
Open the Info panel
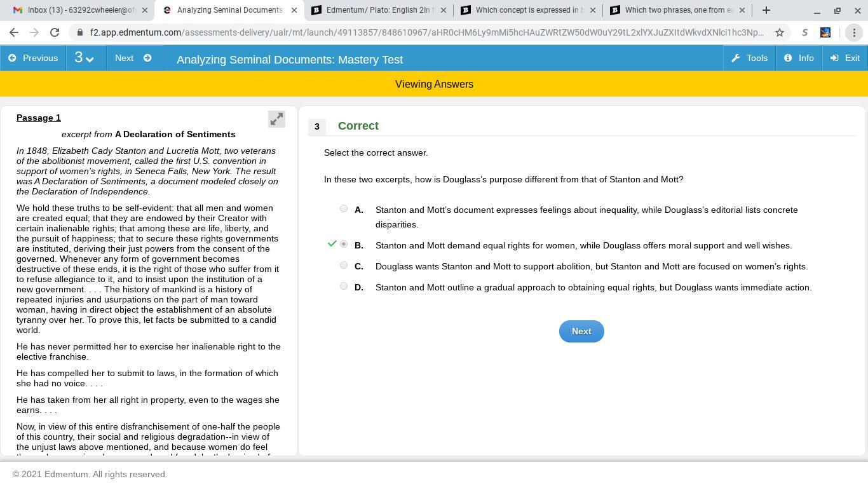(799, 58)
